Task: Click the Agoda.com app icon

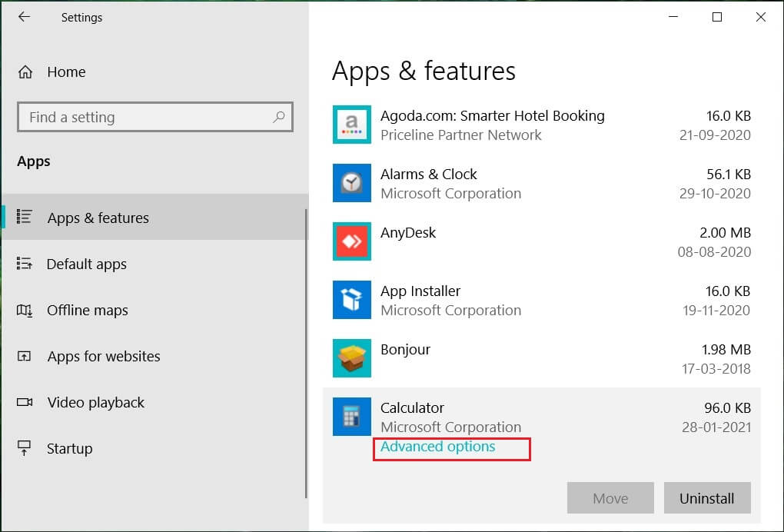Action: click(x=352, y=125)
